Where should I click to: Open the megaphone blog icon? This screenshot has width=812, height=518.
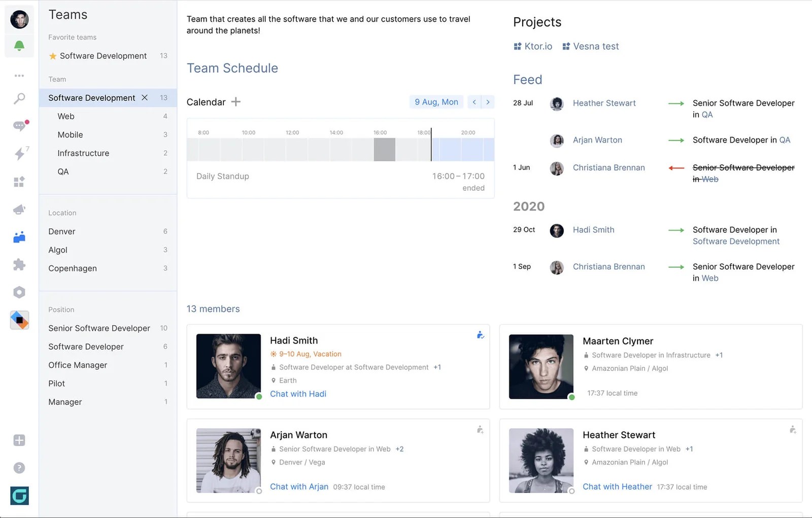click(x=19, y=209)
